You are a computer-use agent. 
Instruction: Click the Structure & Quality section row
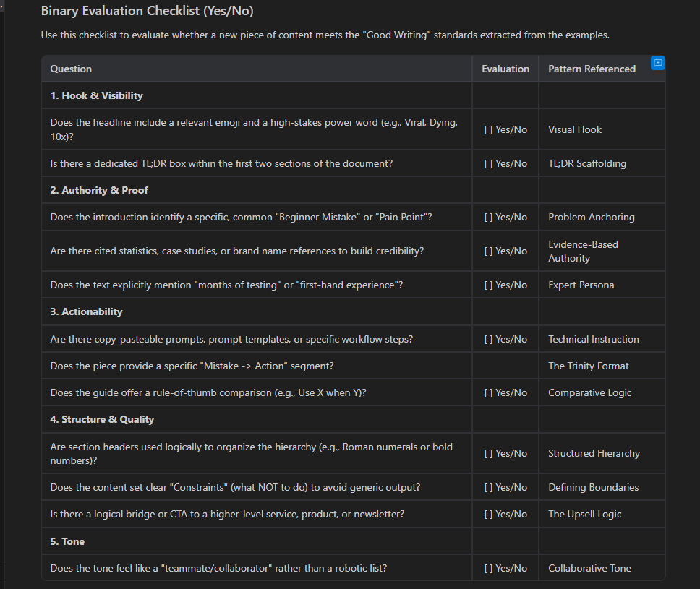pos(353,419)
